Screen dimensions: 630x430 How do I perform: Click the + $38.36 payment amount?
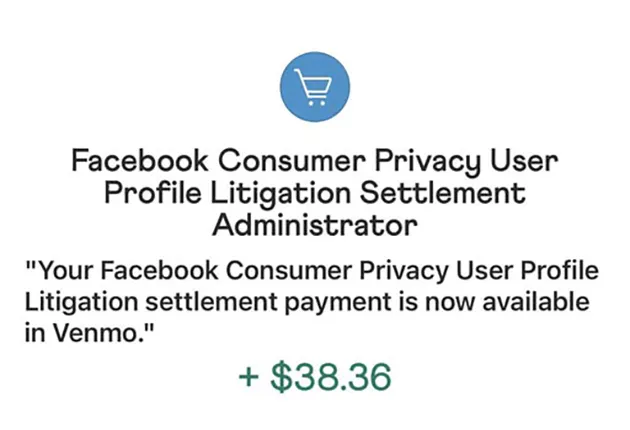(315, 377)
